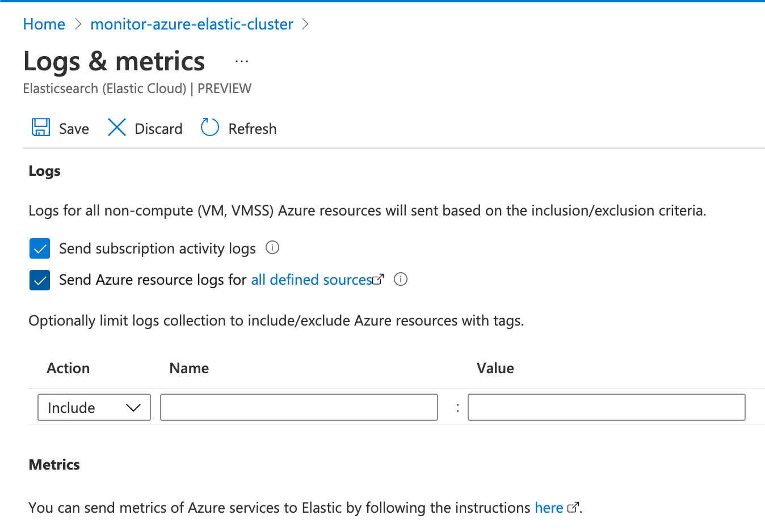Click the external link icon after the here link

pyautogui.click(x=573, y=507)
